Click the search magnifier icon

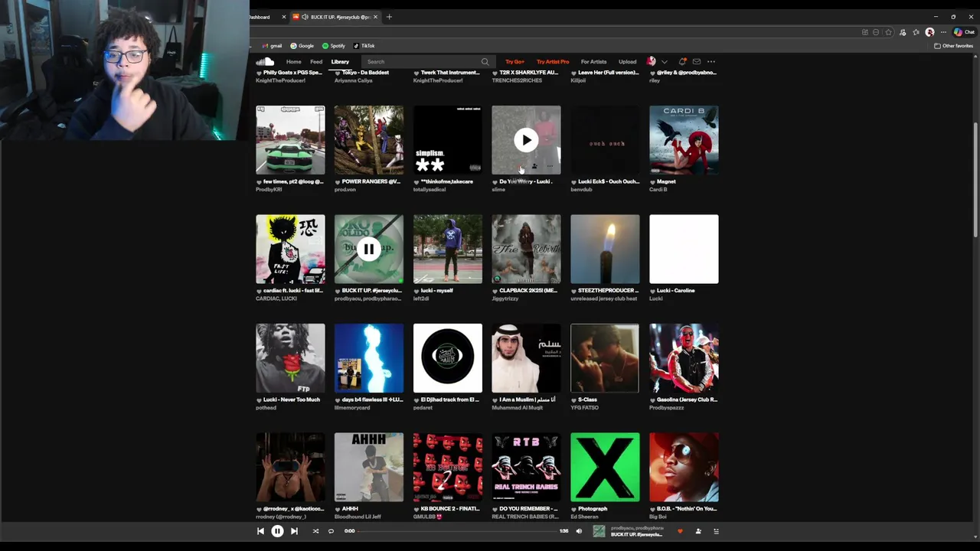[485, 62]
